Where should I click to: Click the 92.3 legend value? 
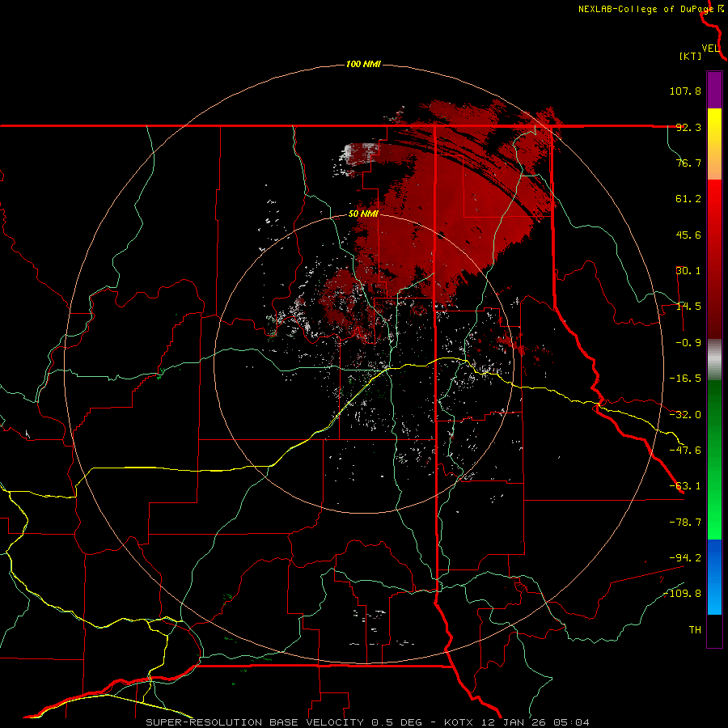tap(688, 127)
